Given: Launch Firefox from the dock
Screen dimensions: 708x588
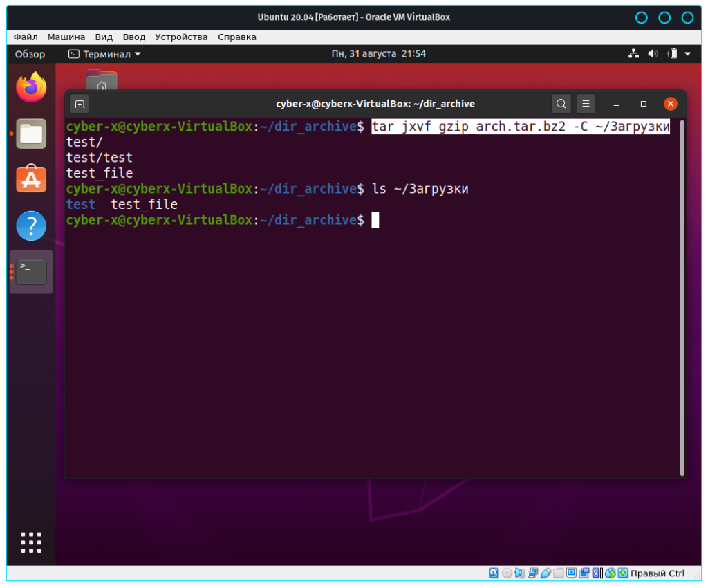Looking at the screenshot, I should pos(31,88).
